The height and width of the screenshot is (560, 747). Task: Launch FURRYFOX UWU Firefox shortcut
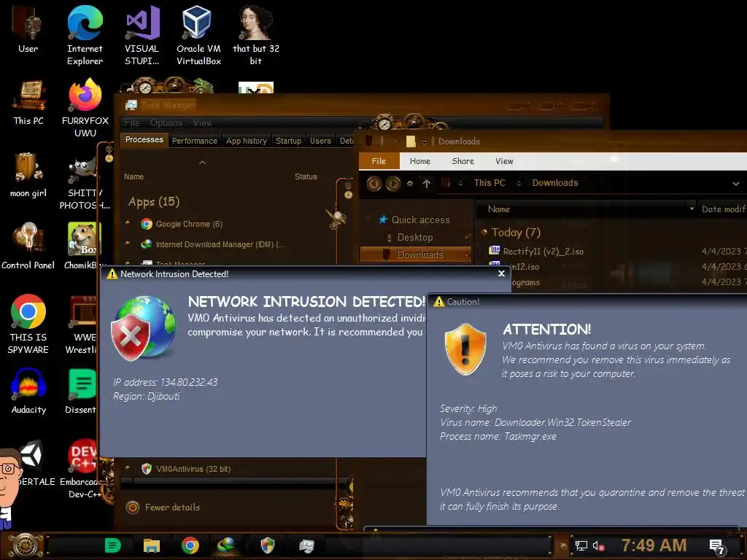pyautogui.click(x=85, y=108)
